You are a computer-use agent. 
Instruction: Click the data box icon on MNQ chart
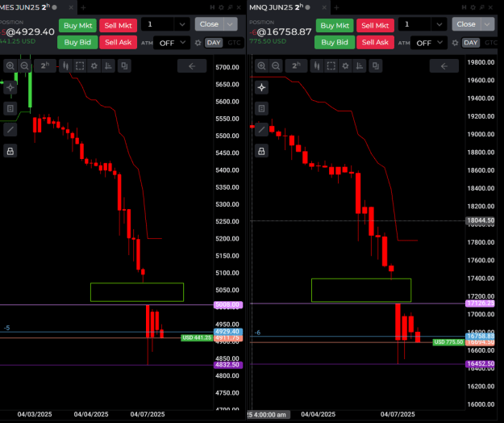pyautogui.click(x=261, y=108)
